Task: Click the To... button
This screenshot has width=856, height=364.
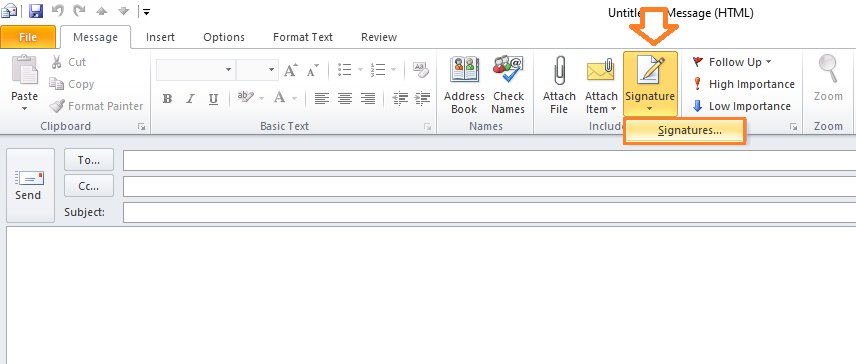Action: [89, 160]
